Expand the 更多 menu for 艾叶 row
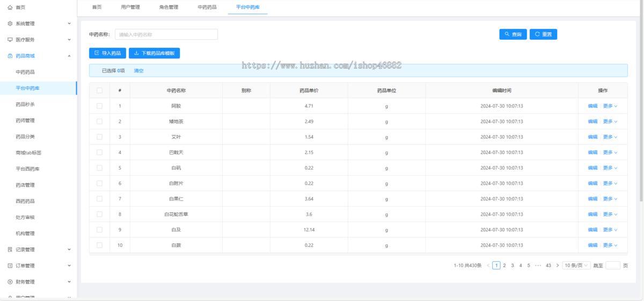 pos(610,137)
